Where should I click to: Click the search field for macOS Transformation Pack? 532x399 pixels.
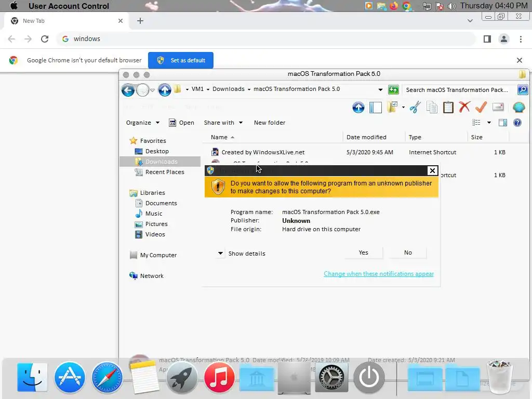click(459, 90)
